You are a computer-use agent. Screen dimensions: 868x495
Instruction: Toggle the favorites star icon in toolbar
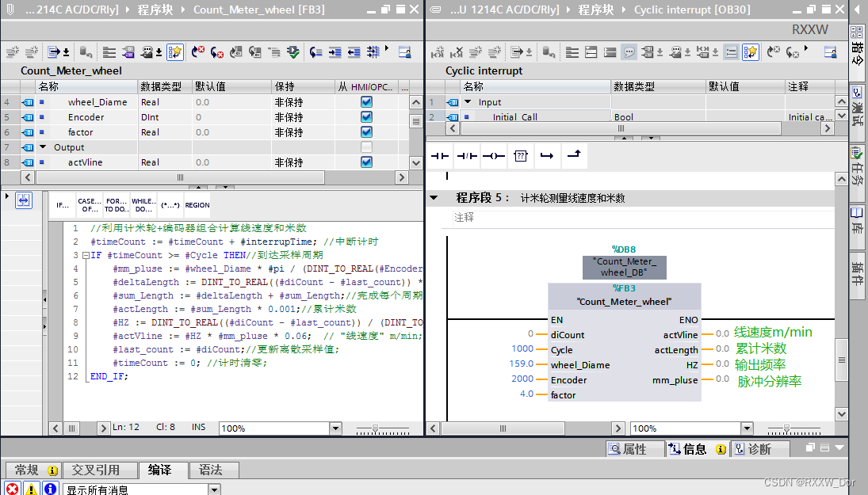tap(751, 51)
